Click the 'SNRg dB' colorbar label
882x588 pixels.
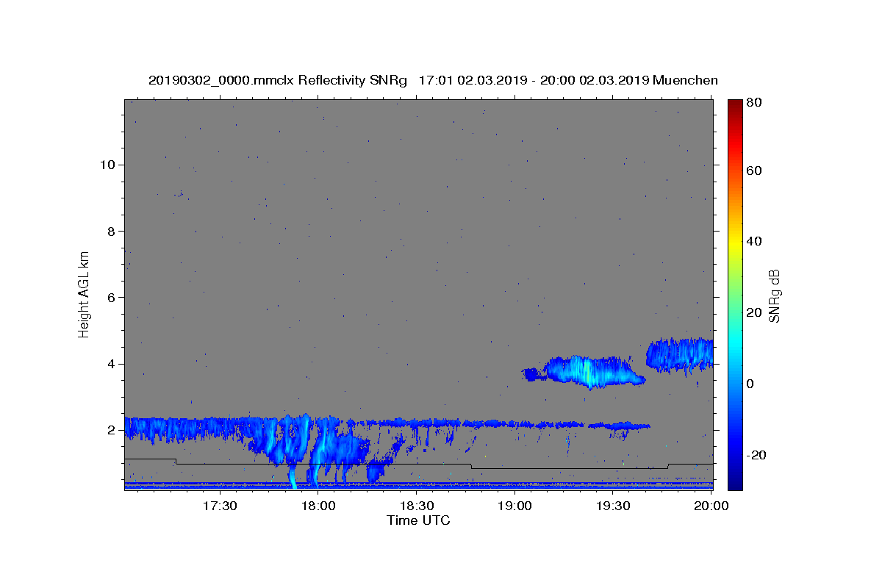(x=774, y=295)
